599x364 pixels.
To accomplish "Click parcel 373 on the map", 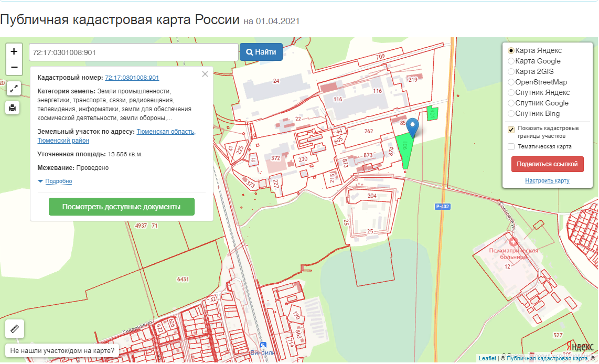I will [251, 184].
